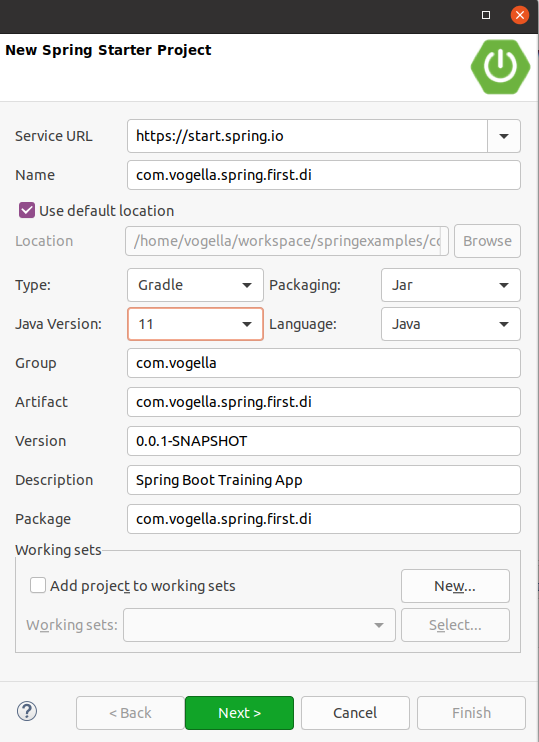539x742 pixels.
Task: Open the Type dropdown showing Gradle
Action: coord(195,285)
